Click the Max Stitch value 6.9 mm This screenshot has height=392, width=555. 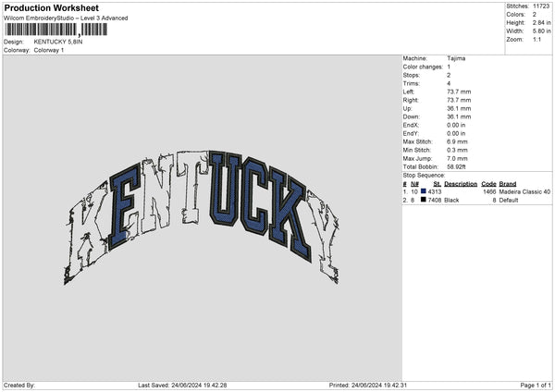[457, 141]
